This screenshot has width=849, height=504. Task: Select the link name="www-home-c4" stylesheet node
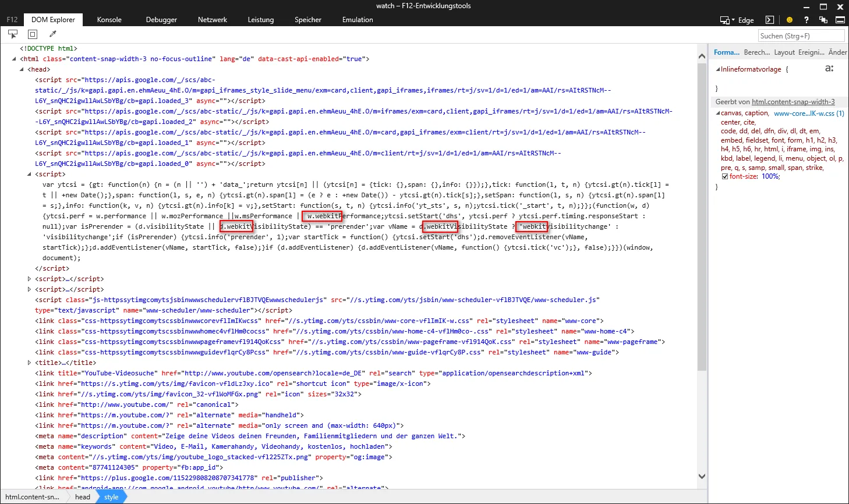click(x=335, y=331)
